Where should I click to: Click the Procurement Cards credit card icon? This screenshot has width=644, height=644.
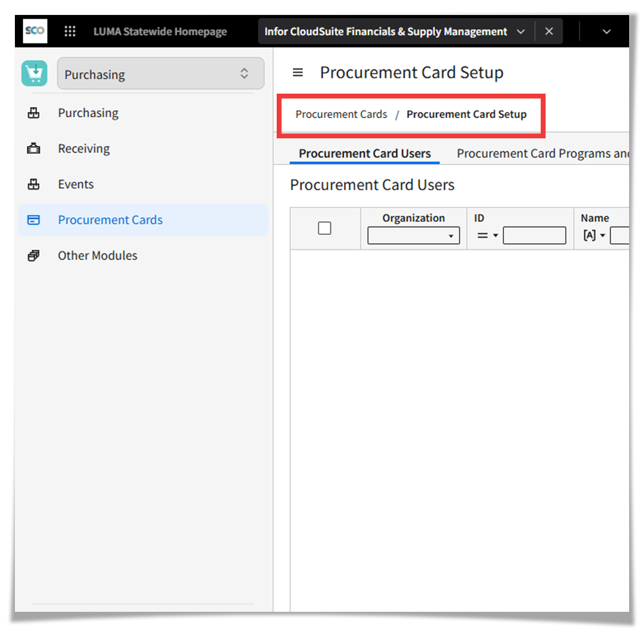click(33, 219)
